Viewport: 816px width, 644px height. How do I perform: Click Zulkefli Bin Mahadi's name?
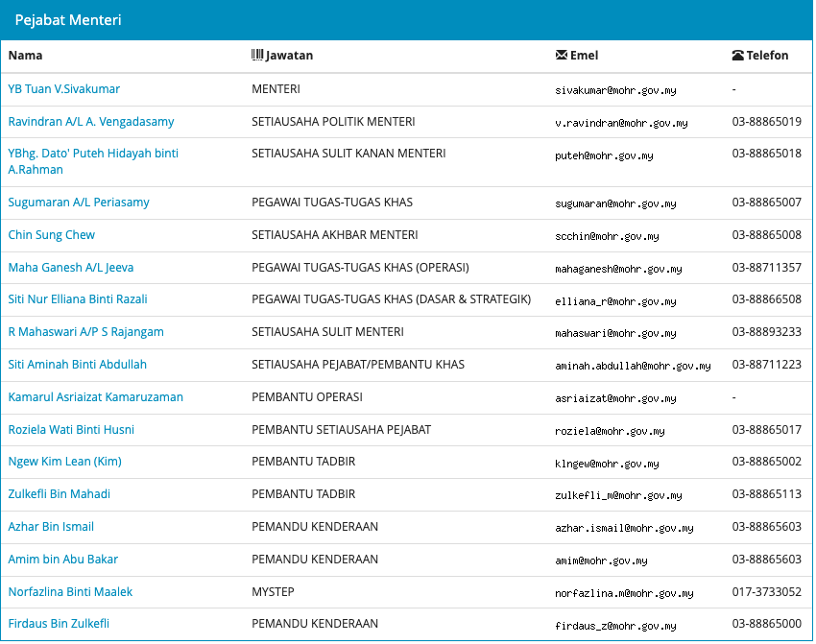coord(60,494)
